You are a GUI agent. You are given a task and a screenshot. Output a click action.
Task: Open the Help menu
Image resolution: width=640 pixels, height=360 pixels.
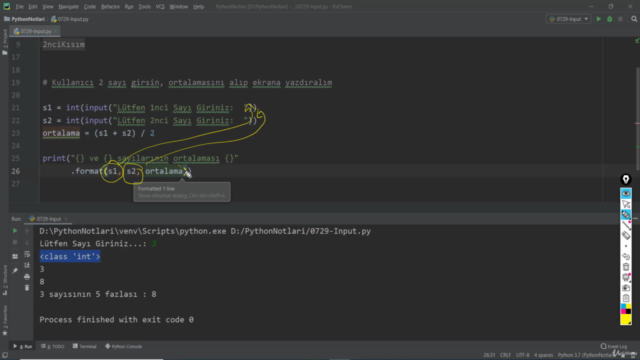pos(198,7)
